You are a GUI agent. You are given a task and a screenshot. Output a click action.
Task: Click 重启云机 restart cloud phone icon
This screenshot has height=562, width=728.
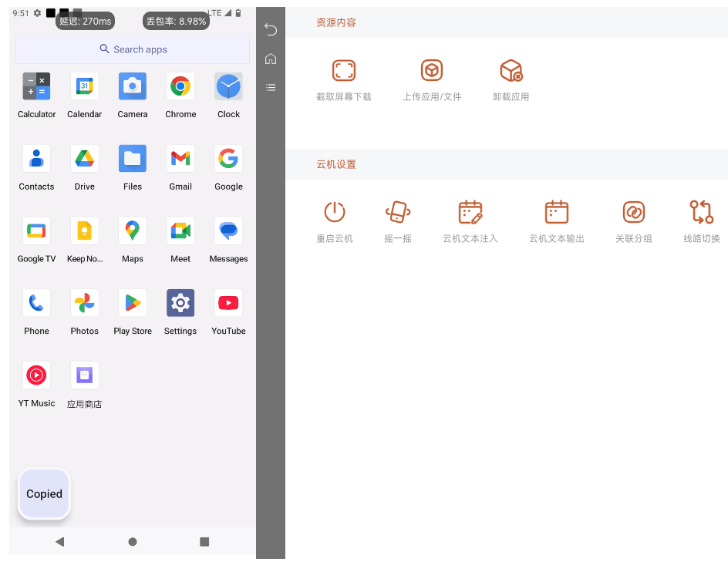[x=335, y=212]
